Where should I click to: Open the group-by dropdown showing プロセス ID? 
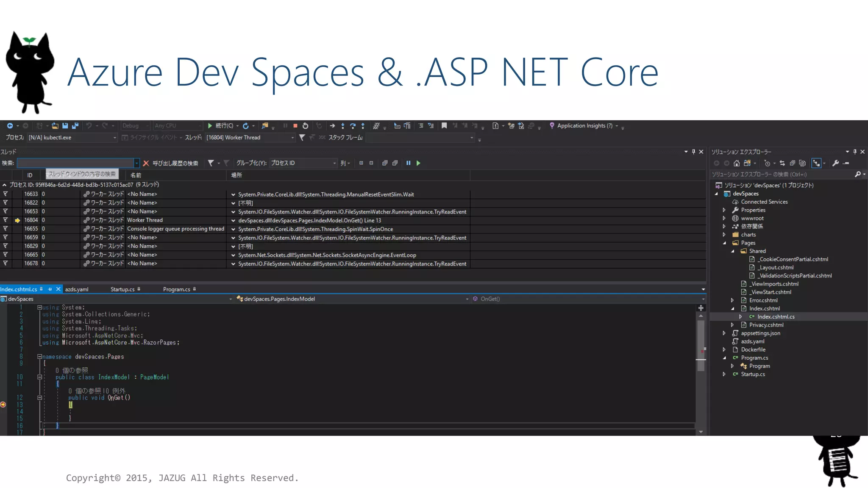point(303,163)
